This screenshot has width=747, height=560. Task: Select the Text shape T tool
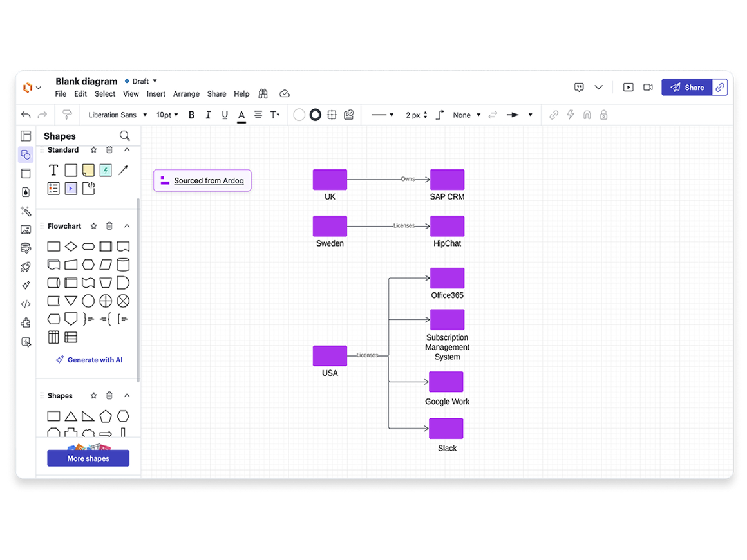coord(53,170)
